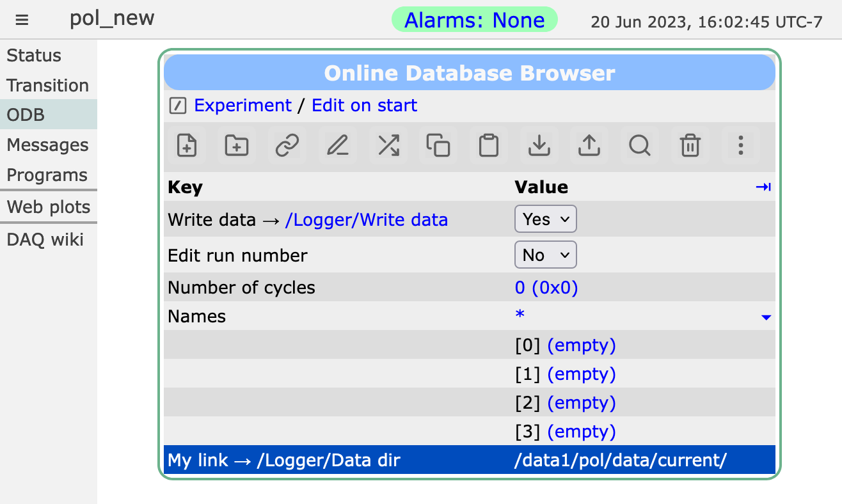Viewport: 842px width, 504px height.
Task: Open the Edit run number No dropdown
Action: pos(546,255)
